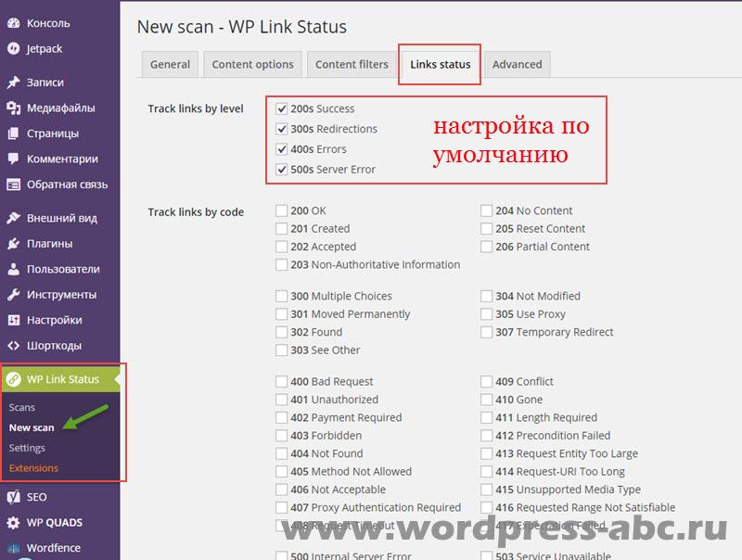This screenshot has width=742, height=560.
Task: Check the 302 Found checkbox
Action: click(x=282, y=332)
